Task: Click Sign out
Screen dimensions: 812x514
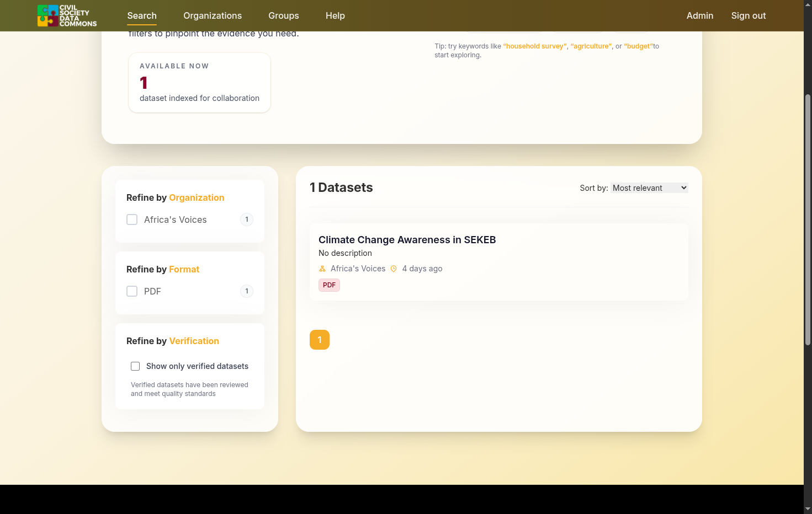Action: 749,15
